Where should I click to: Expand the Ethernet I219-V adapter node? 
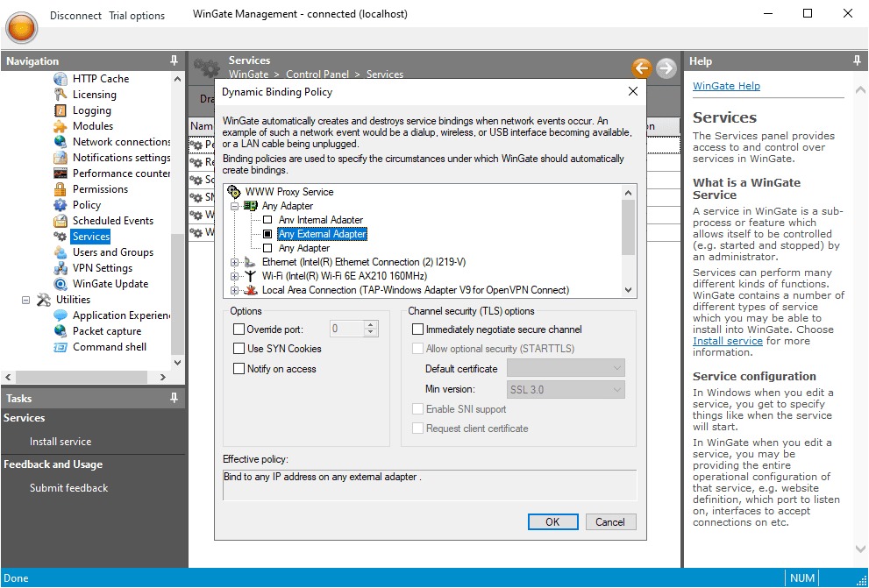[x=234, y=262]
